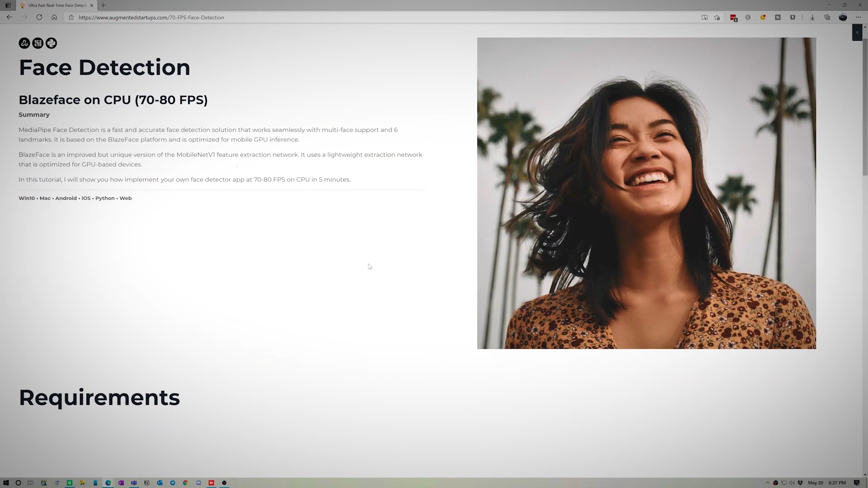Viewport: 868px width, 488px height.
Task: Click the smiling woman photo
Action: pos(646,193)
